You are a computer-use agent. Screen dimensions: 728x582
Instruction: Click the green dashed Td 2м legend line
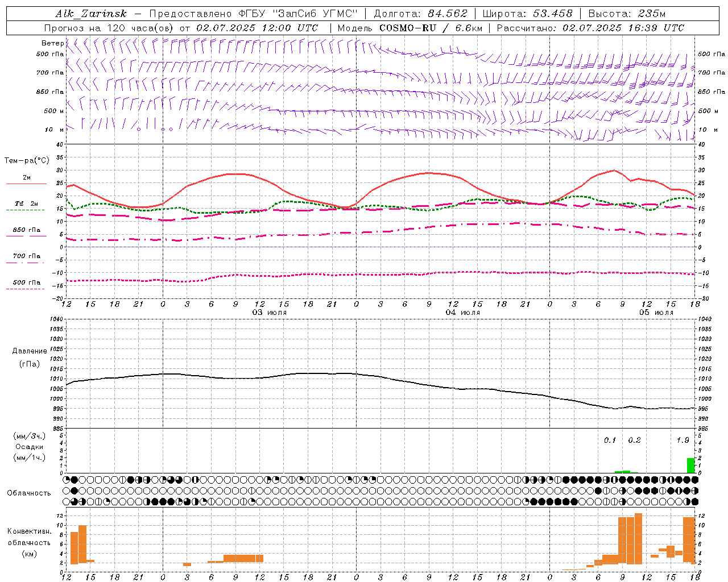pos(25,210)
